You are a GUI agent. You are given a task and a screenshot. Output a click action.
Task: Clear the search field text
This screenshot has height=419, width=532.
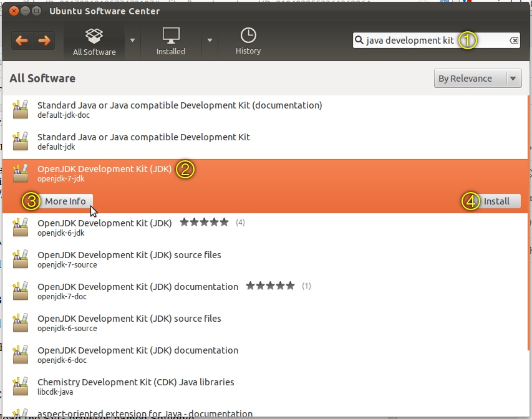[514, 41]
